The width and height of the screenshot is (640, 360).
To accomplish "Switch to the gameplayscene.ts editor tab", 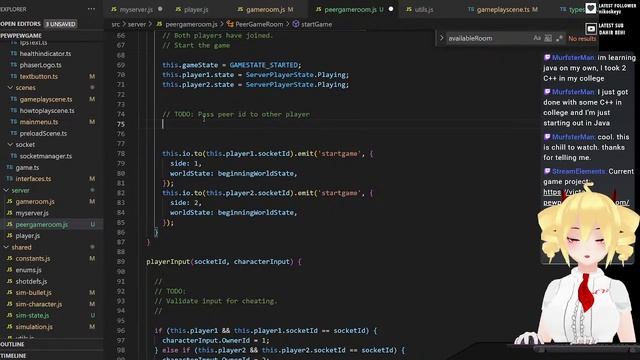I will pos(503,9).
